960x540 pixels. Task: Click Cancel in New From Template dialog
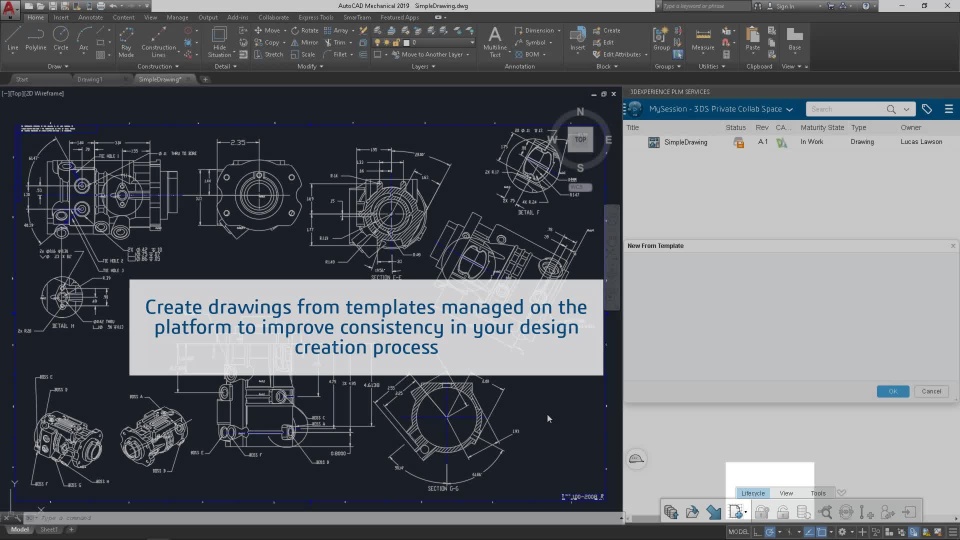[931, 391]
